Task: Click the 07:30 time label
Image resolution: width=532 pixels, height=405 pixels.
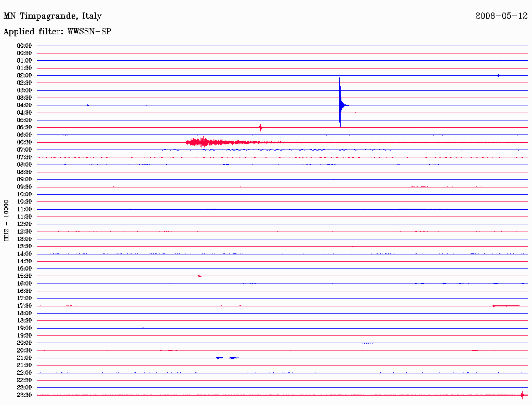Action: (x=24, y=157)
